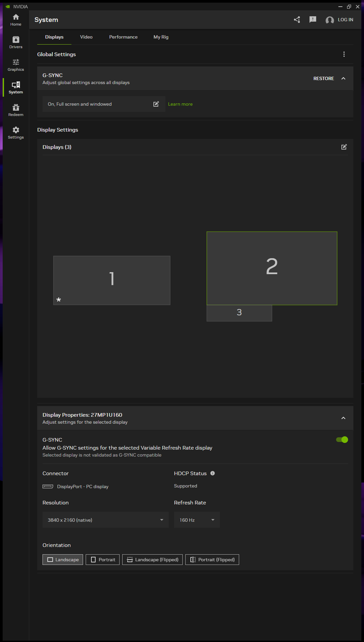Select display 3 thumbnail
This screenshot has height=642, width=364.
(x=239, y=313)
